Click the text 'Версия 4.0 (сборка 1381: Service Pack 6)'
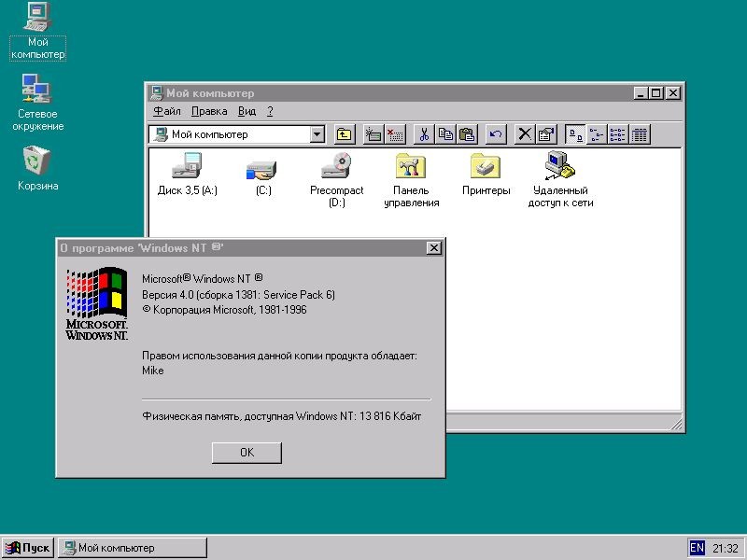Viewport: 747px width, 560px height. pos(238,295)
